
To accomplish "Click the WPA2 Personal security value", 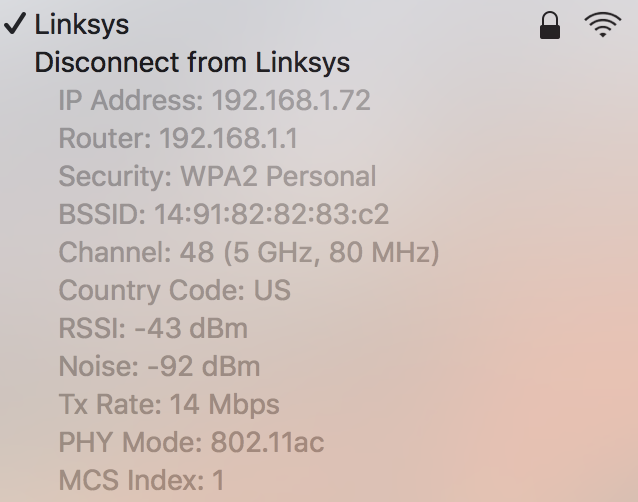I will pyautogui.click(x=278, y=176).
